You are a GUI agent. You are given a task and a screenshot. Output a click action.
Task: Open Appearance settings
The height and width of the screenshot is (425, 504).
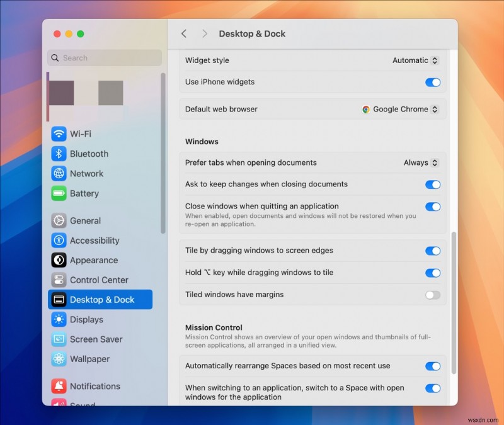tap(100, 260)
